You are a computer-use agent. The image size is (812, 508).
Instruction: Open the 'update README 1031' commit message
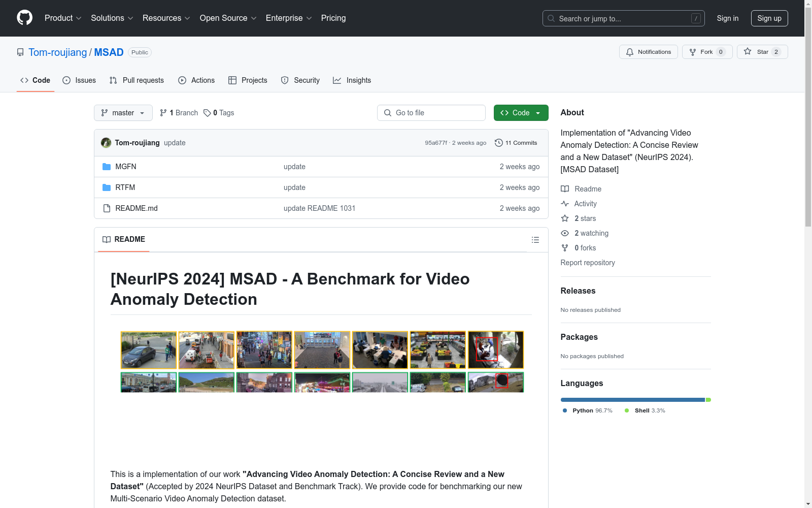click(x=319, y=208)
